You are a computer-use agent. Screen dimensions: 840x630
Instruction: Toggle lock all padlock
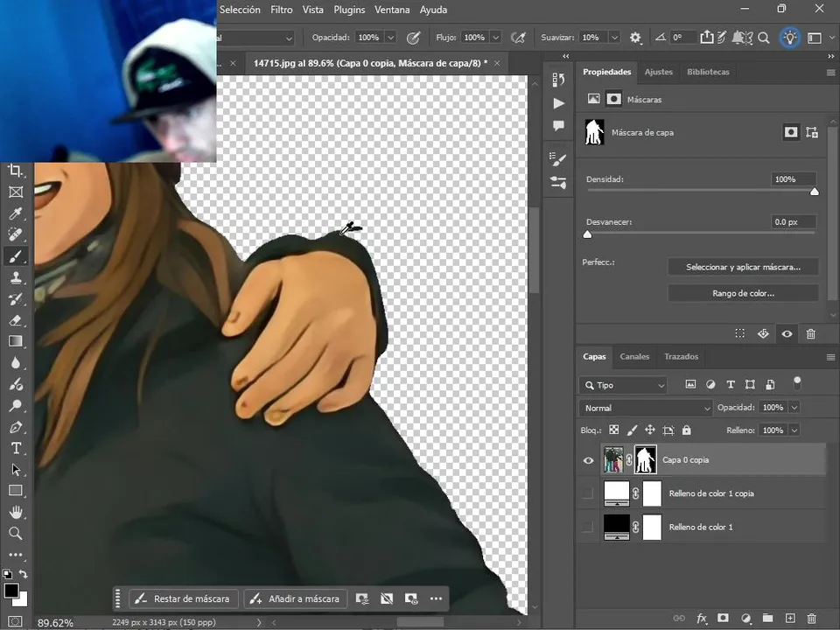tap(686, 430)
